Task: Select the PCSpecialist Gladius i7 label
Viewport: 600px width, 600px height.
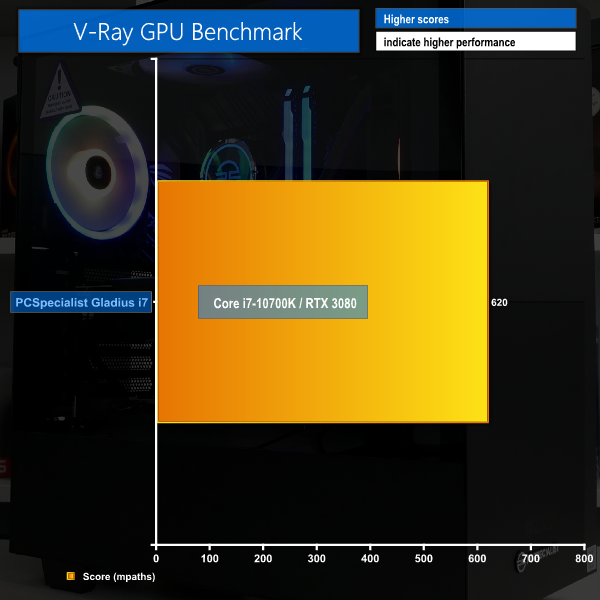Action: click(81, 302)
